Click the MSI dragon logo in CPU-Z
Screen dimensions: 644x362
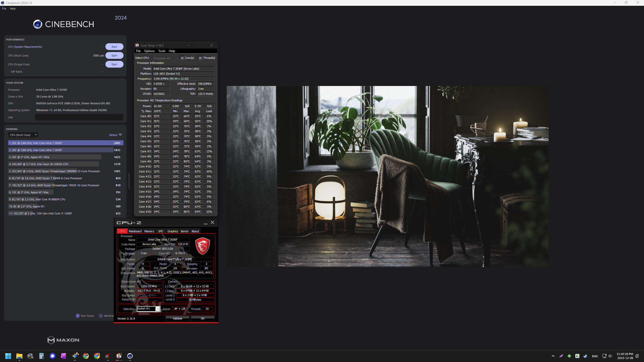[203, 246]
